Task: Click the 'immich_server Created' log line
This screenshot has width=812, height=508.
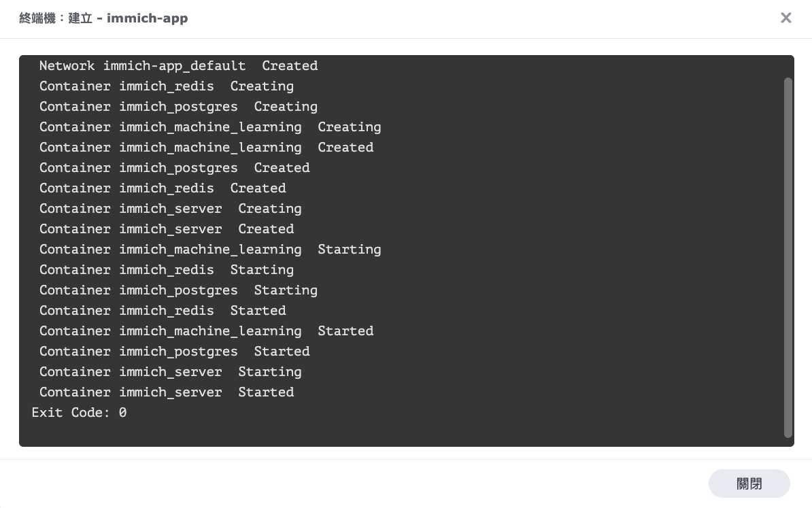Action: 166,229
